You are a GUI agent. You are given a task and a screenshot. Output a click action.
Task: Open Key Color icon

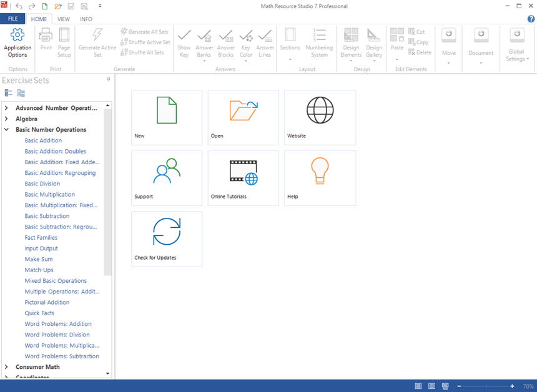(x=246, y=35)
